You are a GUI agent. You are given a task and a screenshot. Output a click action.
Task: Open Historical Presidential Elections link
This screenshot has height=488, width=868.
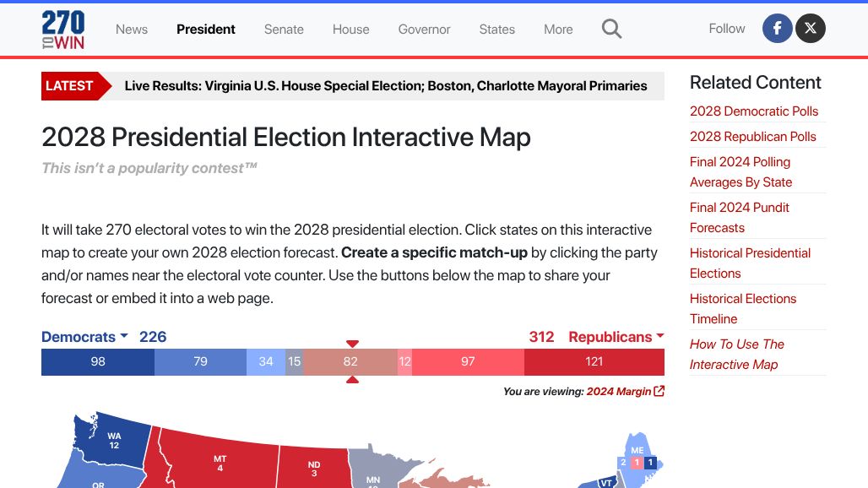tap(750, 263)
